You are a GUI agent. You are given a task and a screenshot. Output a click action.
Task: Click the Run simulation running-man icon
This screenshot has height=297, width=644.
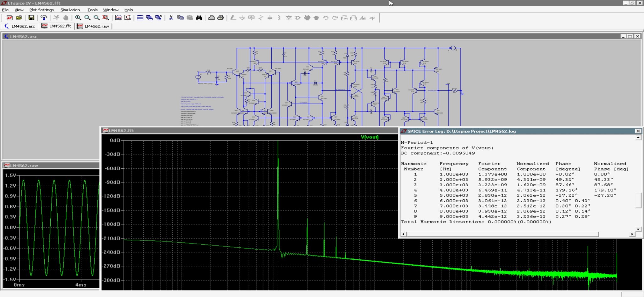(x=56, y=18)
